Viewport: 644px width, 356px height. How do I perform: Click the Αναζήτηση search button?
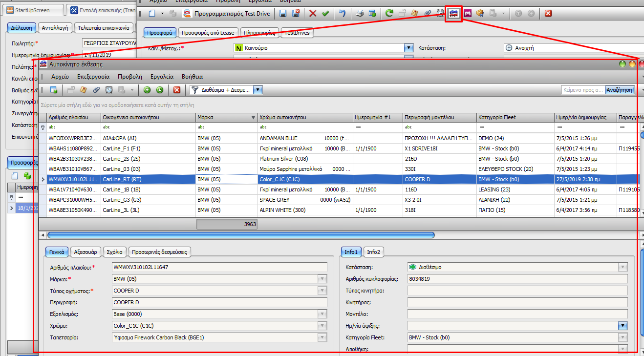tap(620, 90)
